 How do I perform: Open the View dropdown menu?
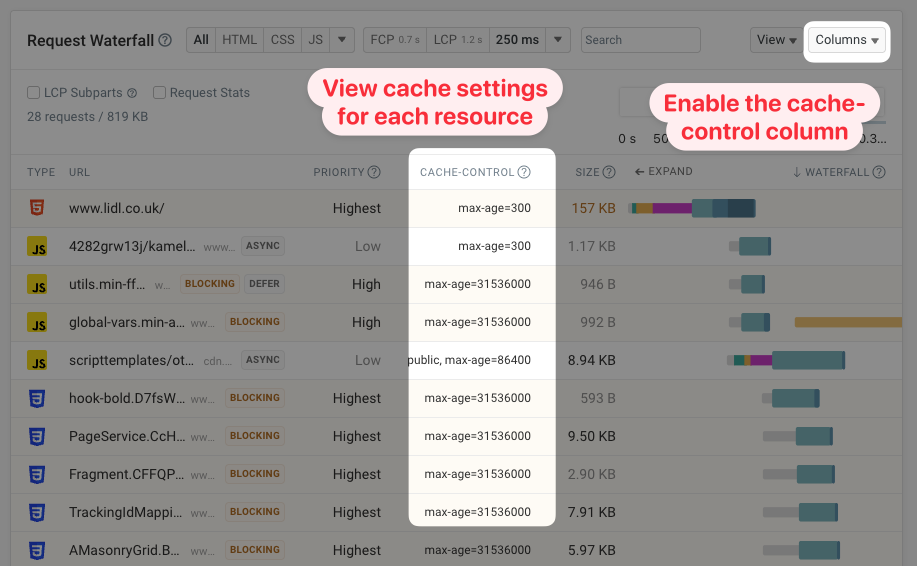click(777, 40)
